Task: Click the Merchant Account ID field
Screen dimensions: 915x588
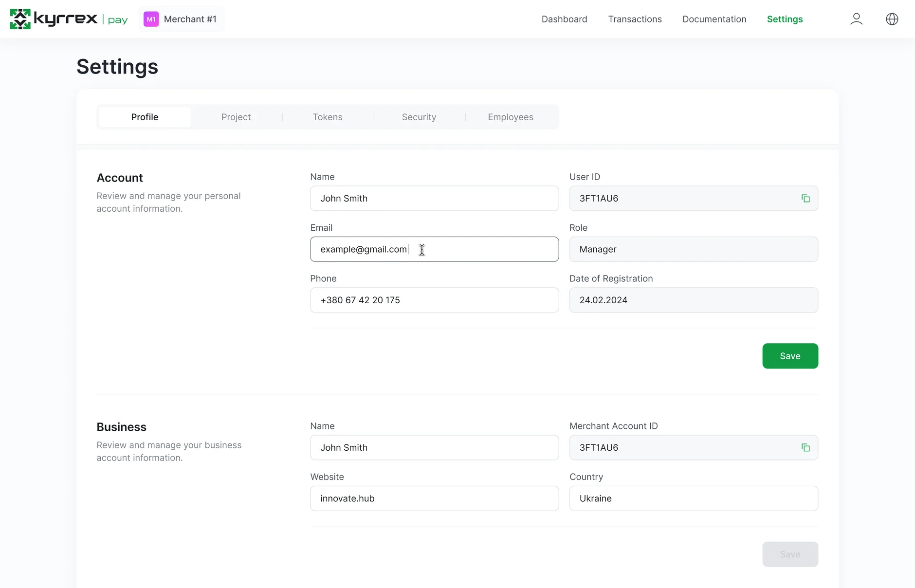Action: 694,447
